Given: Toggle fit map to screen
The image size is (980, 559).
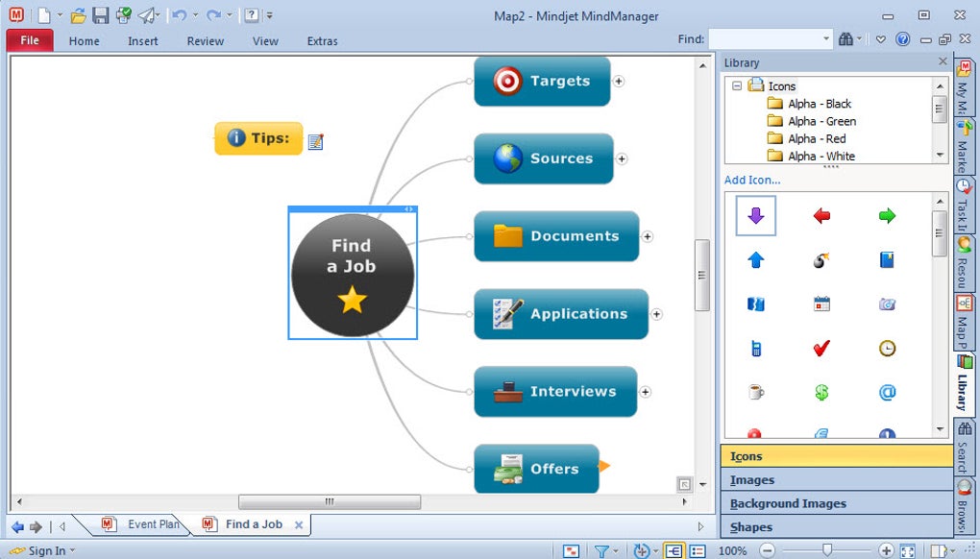Looking at the screenshot, I should click(x=908, y=551).
